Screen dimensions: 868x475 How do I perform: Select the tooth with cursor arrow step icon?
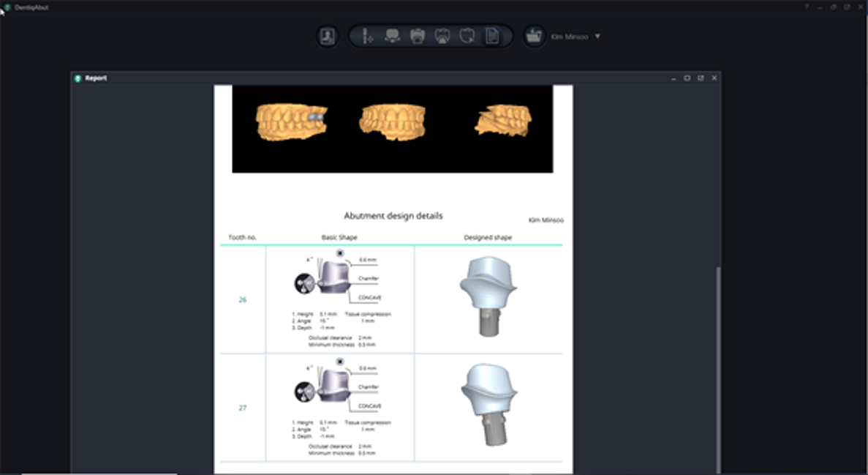pyautogui.click(x=467, y=37)
